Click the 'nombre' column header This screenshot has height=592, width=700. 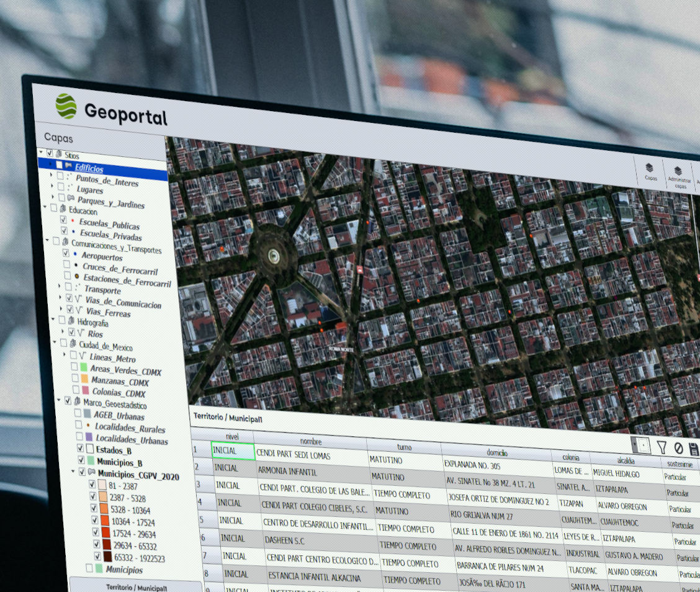coord(310,441)
